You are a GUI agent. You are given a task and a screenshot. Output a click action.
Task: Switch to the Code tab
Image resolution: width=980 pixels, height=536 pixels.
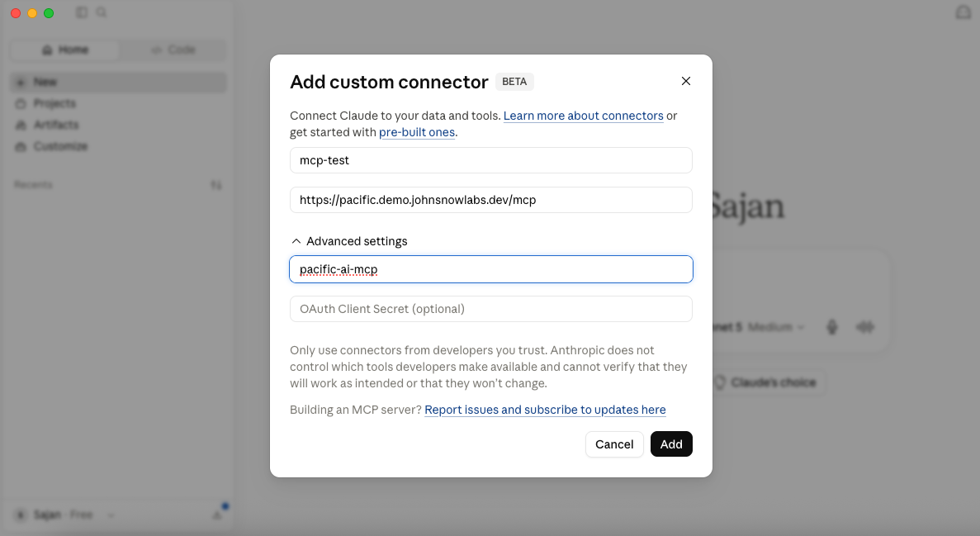(173, 50)
